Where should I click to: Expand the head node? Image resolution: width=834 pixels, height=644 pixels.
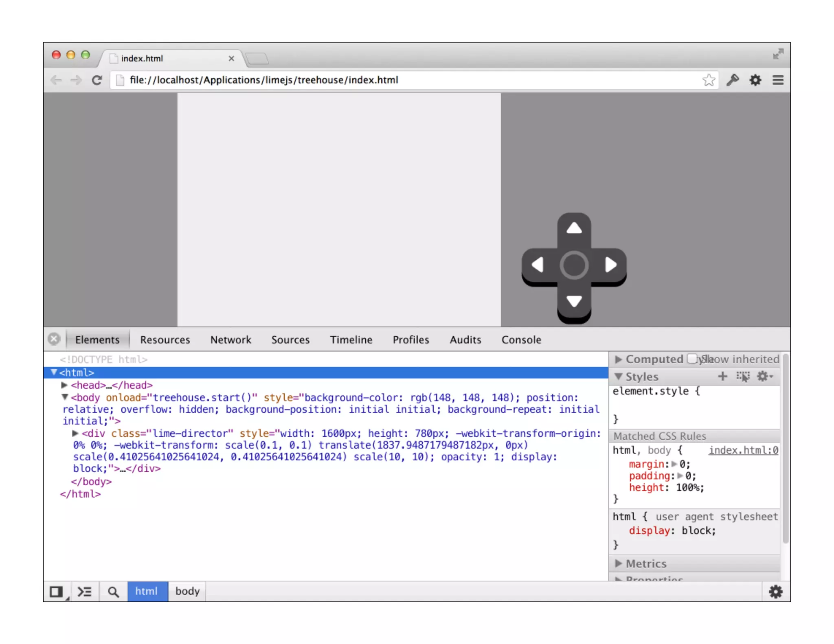[x=64, y=385]
